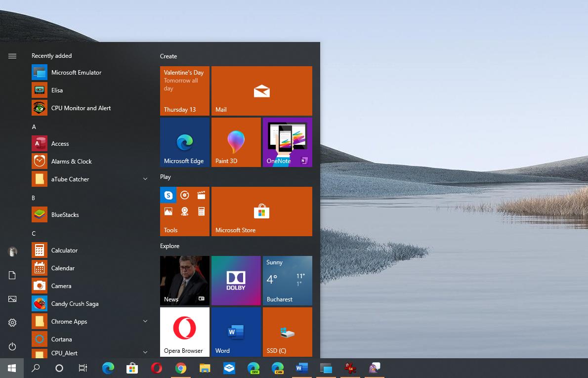Image resolution: width=588 pixels, height=378 pixels.
Task: Switch to Microsoft Emulator on the taskbar
Action: coord(326,368)
